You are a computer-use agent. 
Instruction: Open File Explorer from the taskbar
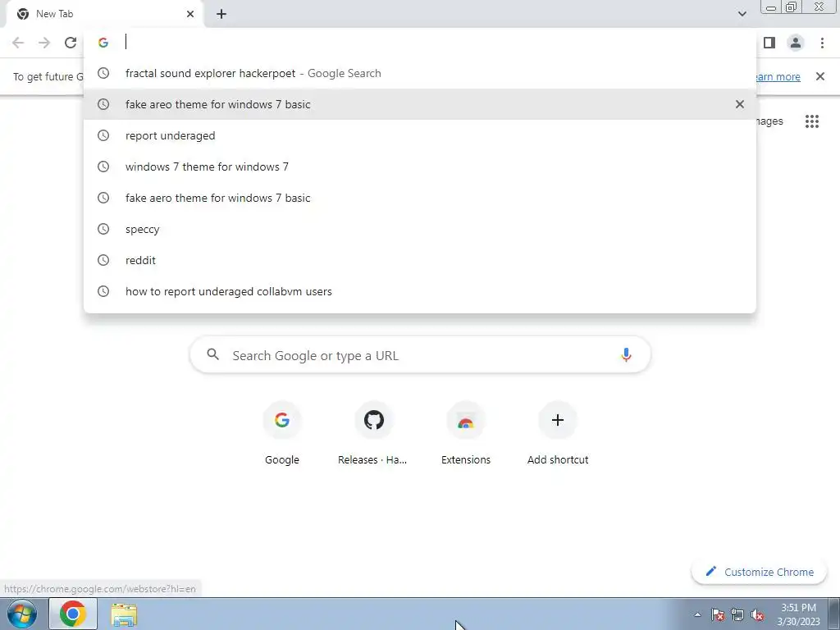[x=124, y=614]
